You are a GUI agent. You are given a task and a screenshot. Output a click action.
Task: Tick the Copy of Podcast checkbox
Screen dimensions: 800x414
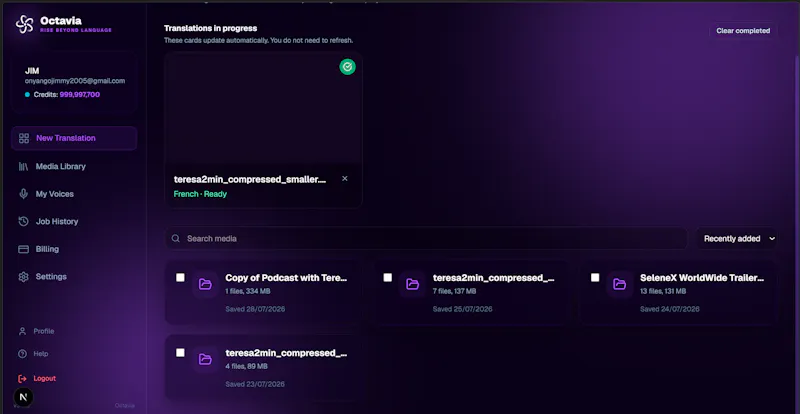click(180, 277)
